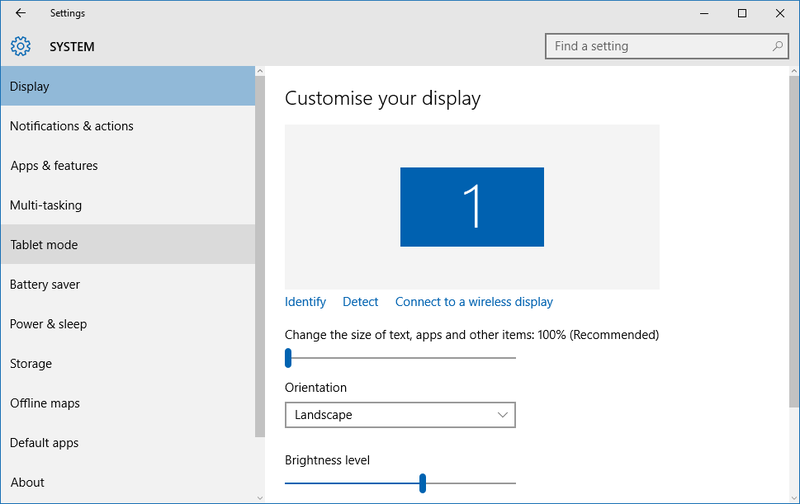Click the Identify link
Viewport: 800px width, 504px height.
pyautogui.click(x=305, y=302)
